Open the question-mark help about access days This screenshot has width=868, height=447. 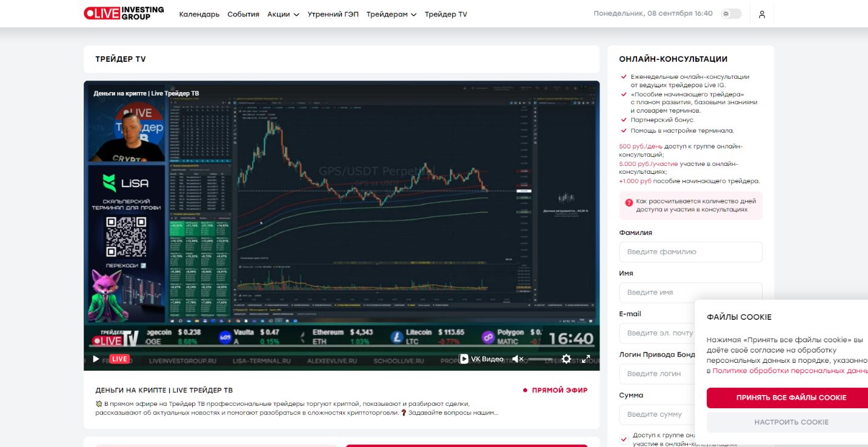coord(629,202)
